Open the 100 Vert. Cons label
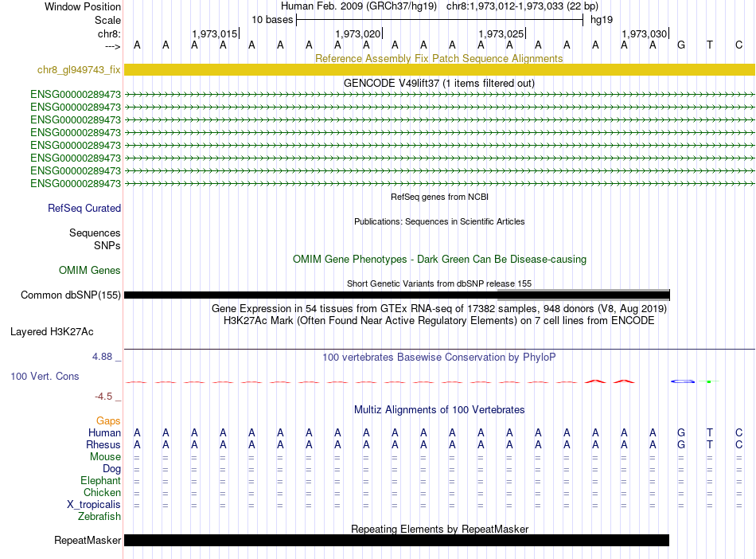756x559 pixels. point(45,376)
